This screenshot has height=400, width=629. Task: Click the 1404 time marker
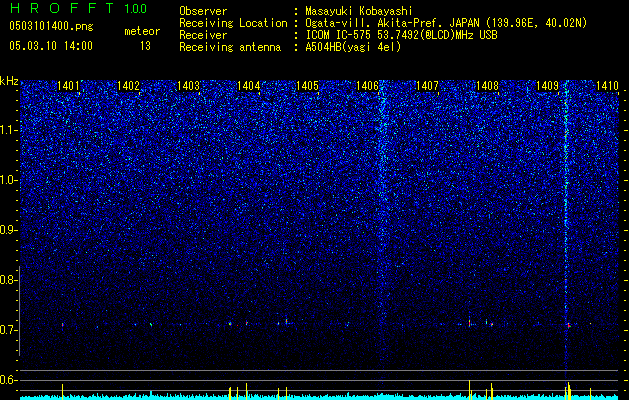coord(248,86)
